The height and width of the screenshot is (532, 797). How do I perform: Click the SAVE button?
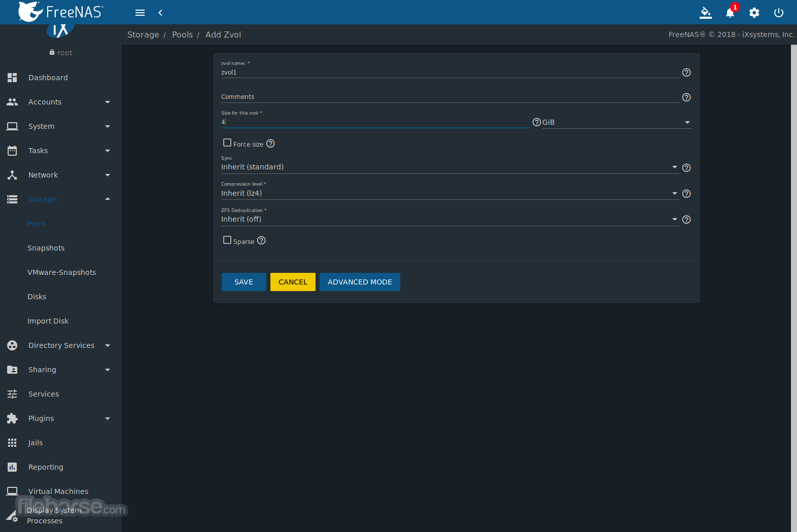(x=244, y=282)
